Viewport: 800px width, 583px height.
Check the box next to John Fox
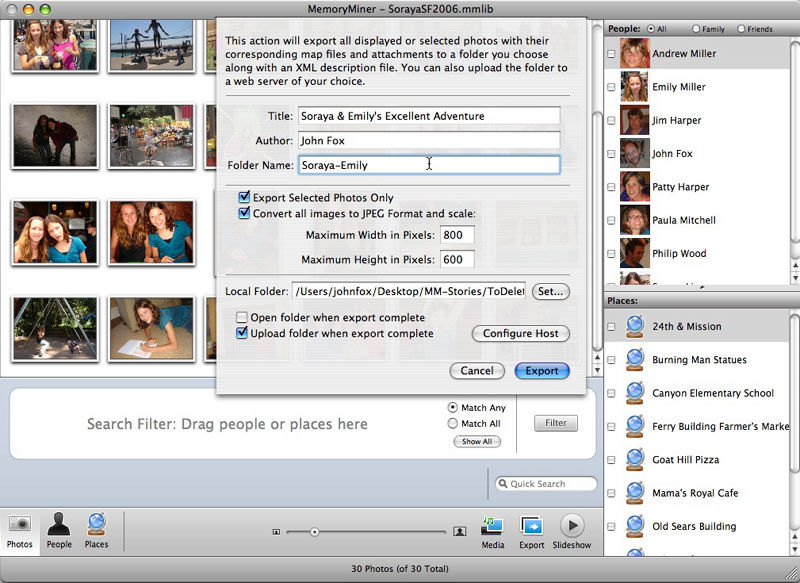613,154
